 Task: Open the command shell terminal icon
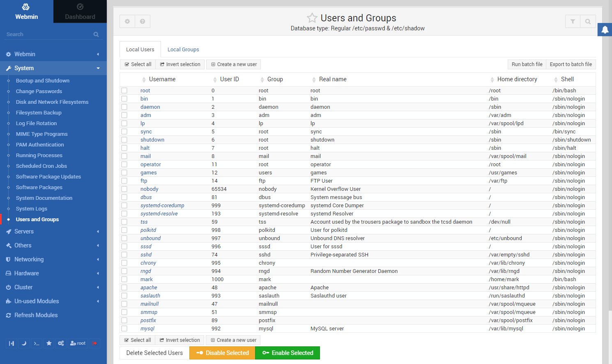click(x=37, y=343)
